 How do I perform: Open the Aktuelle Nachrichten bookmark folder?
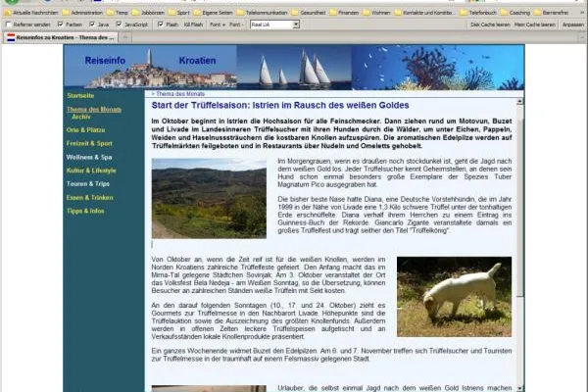[x=31, y=13]
